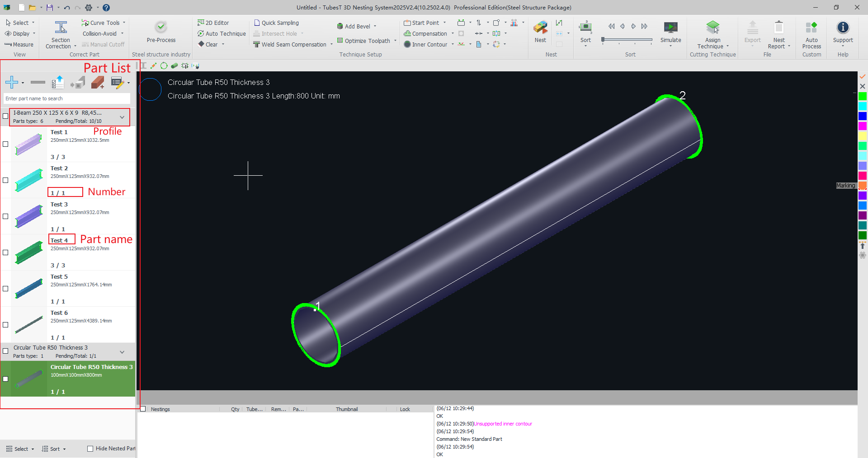
Task: Check the Test 6 part checkbox
Action: pyautogui.click(x=5, y=325)
